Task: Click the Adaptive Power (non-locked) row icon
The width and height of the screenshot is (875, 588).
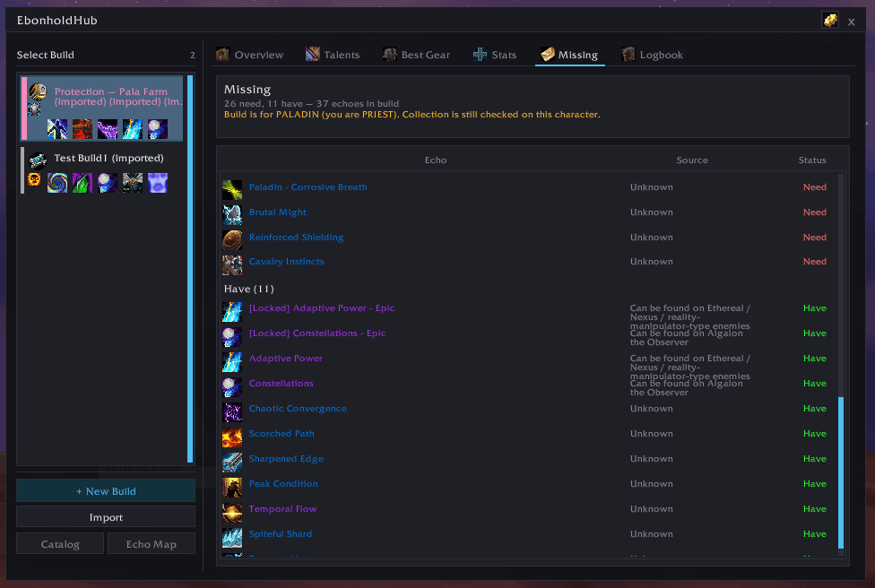Action: pyautogui.click(x=232, y=361)
